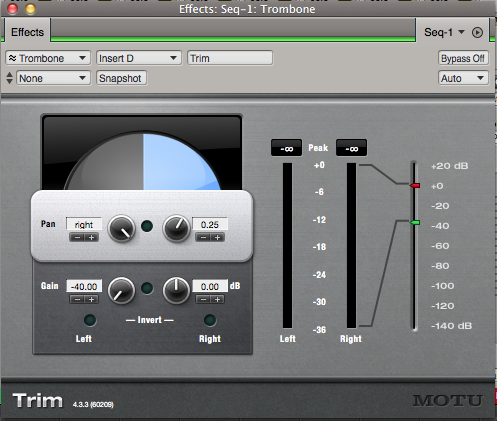Click the red +0 range slider handle
The height and width of the screenshot is (421, 497).
[x=415, y=185]
